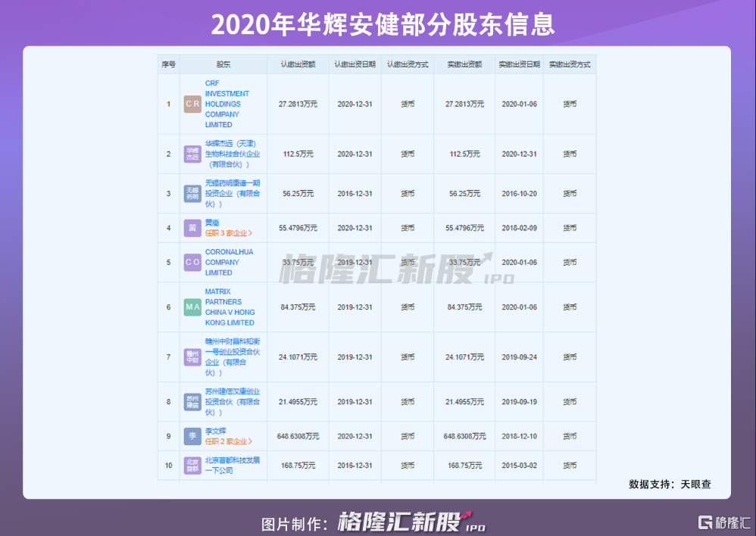Click the 无锡药明 shareholder avatar icon
This screenshot has width=756, height=536.
tap(192, 194)
